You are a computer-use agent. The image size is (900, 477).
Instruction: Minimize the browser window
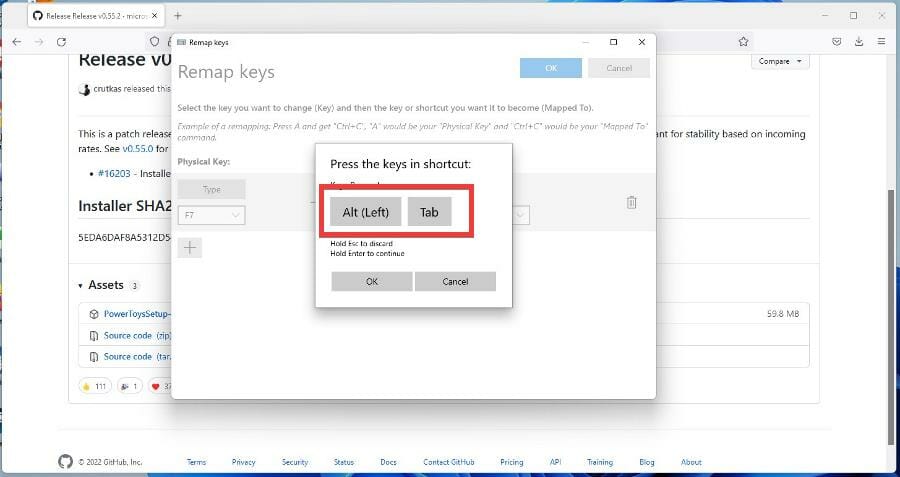tap(825, 16)
